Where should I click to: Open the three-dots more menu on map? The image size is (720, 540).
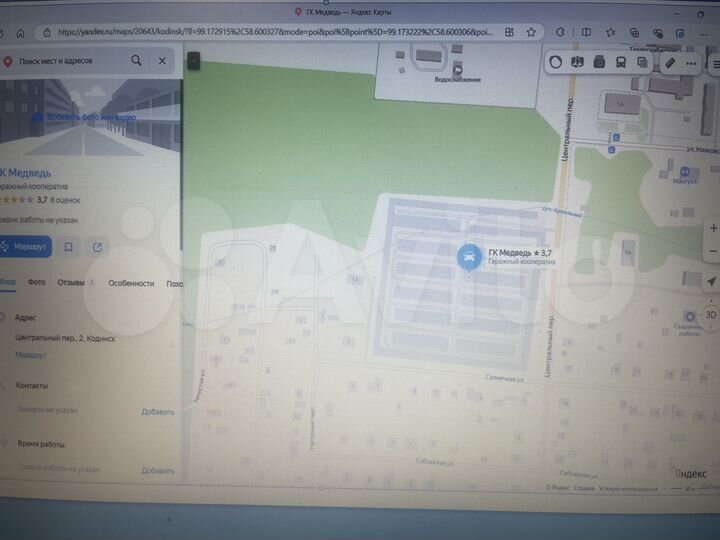693,62
